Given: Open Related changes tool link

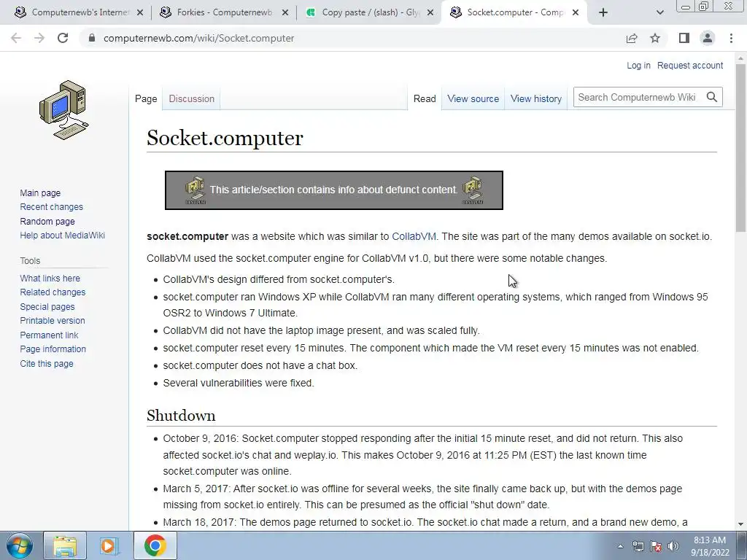Looking at the screenshot, I should [x=53, y=292].
